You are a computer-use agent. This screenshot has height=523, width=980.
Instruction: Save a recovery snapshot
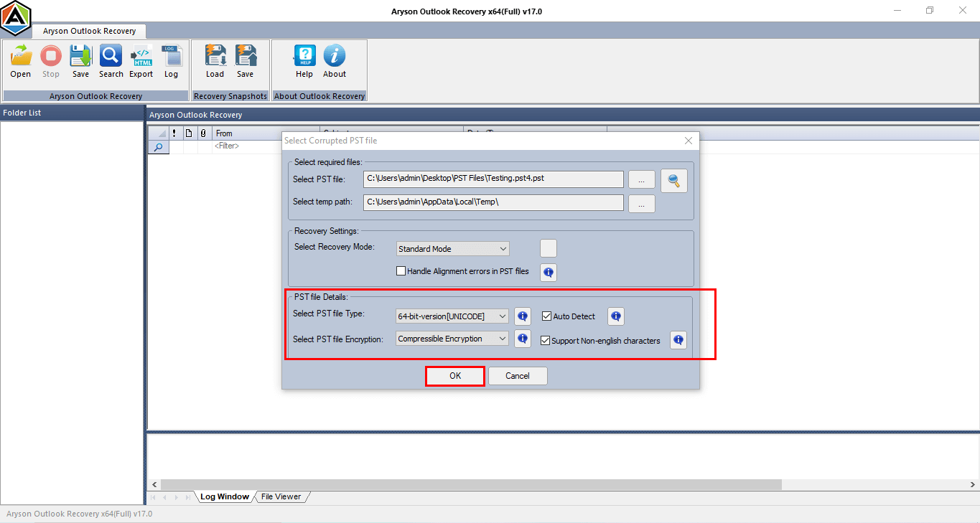[246, 62]
